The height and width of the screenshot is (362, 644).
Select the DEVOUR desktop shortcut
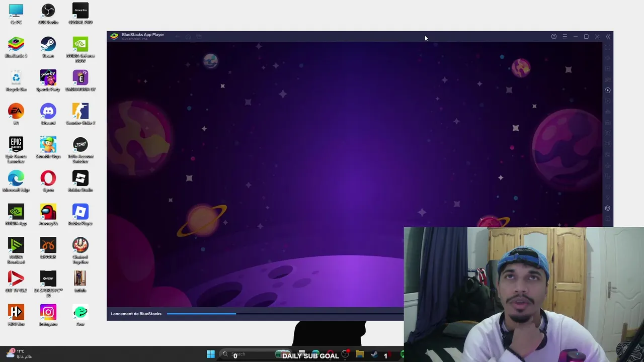[48, 248]
